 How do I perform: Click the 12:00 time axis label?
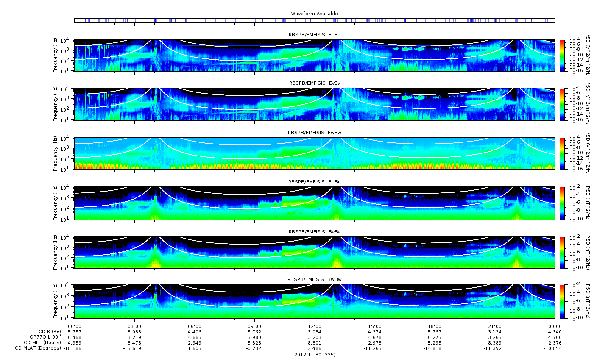[x=315, y=326]
